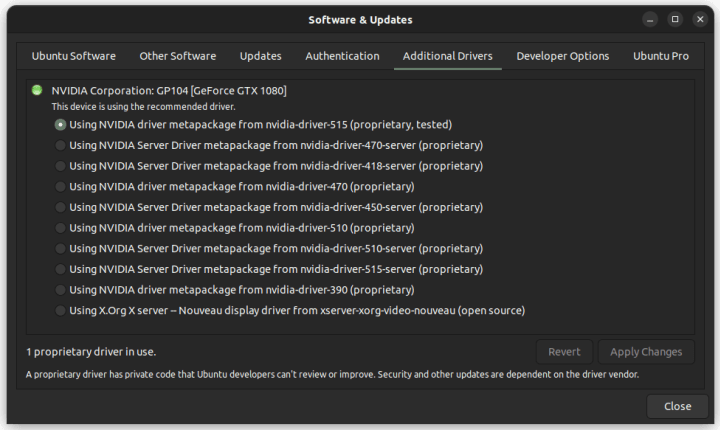Image resolution: width=720 pixels, height=430 pixels.
Task: Click the NVIDIA Corporation GP104 device name
Action: coord(169,91)
